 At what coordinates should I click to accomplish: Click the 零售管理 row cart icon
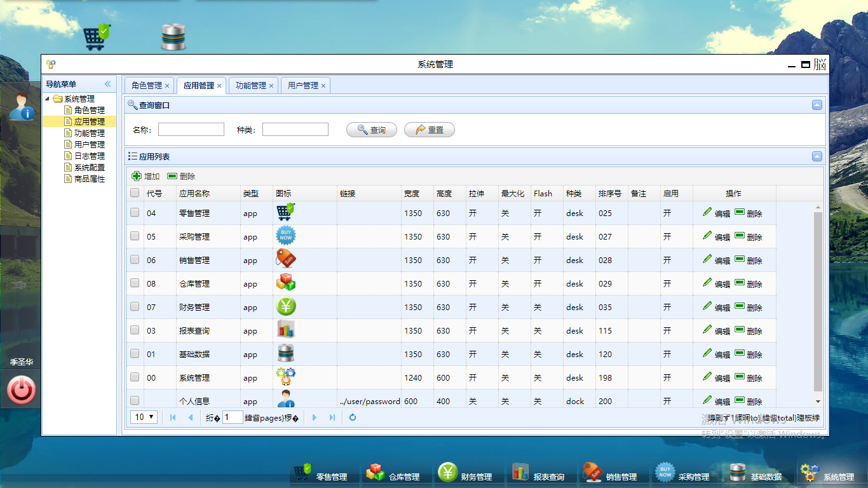[x=286, y=212]
